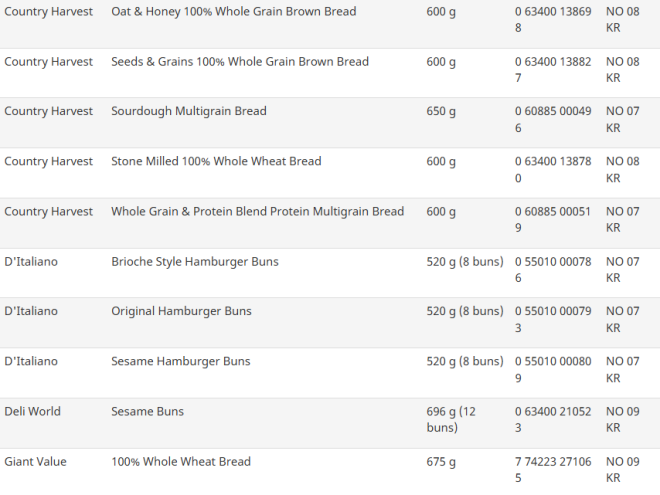Select the Deli World Sesame Buns product name
This screenshot has height=495, width=660.
coord(147,412)
